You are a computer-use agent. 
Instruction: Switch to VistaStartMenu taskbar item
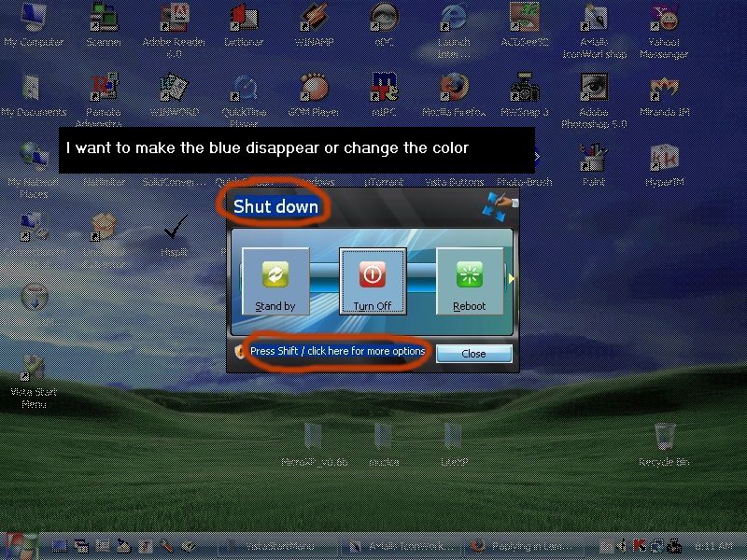pos(278,546)
